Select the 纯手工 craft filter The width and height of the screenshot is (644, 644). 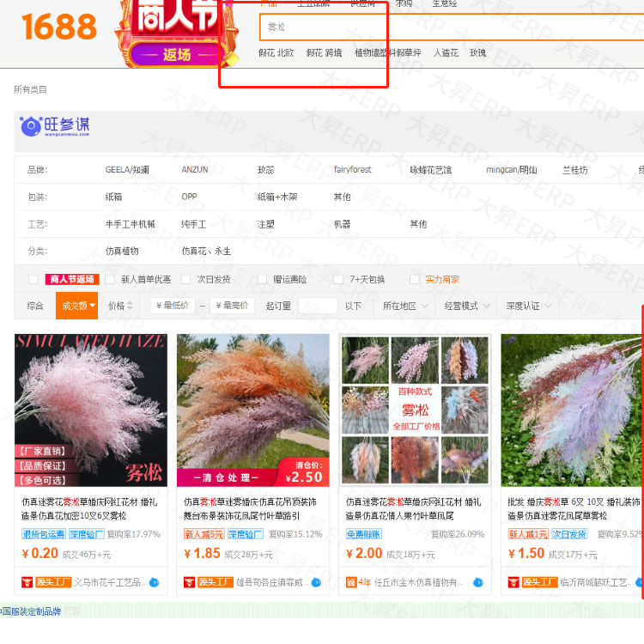tap(193, 224)
